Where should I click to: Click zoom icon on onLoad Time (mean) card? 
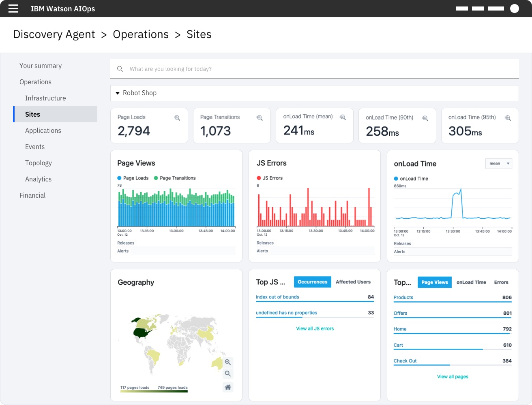click(343, 117)
